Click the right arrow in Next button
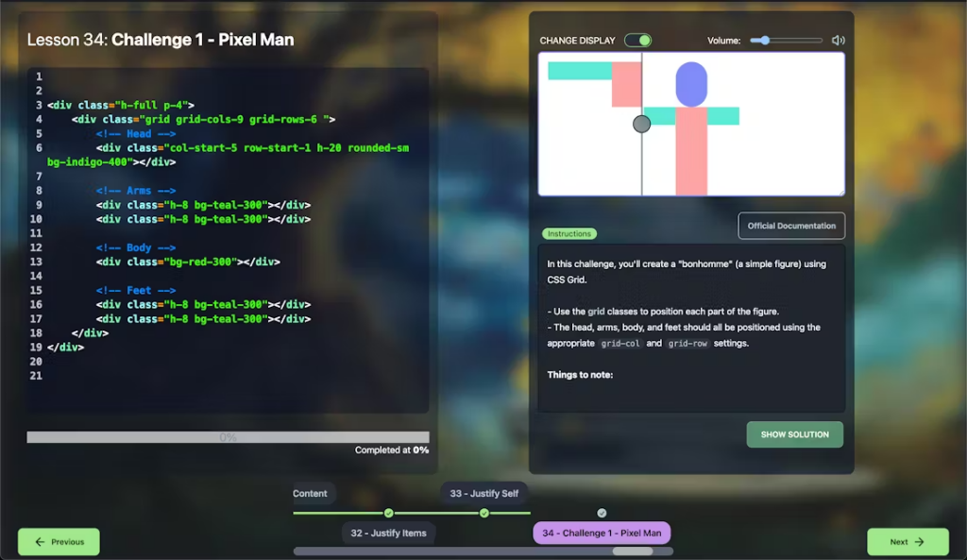The height and width of the screenshot is (560, 967). pyautogui.click(x=918, y=542)
